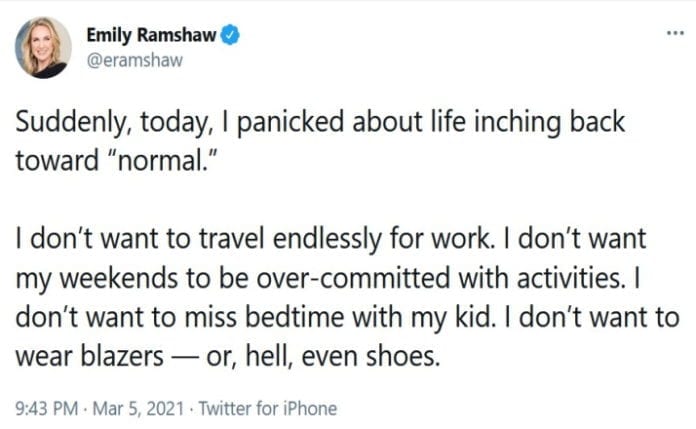Open Emily Ramshaw's profile photo
Image resolution: width=696 pixels, height=429 pixels.
pos(43,47)
